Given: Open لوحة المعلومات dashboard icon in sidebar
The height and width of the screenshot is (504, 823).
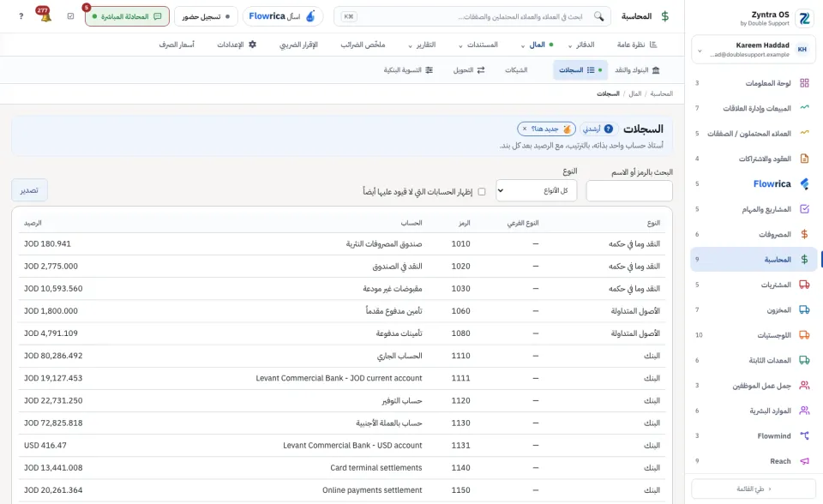Looking at the screenshot, I should 804,83.
